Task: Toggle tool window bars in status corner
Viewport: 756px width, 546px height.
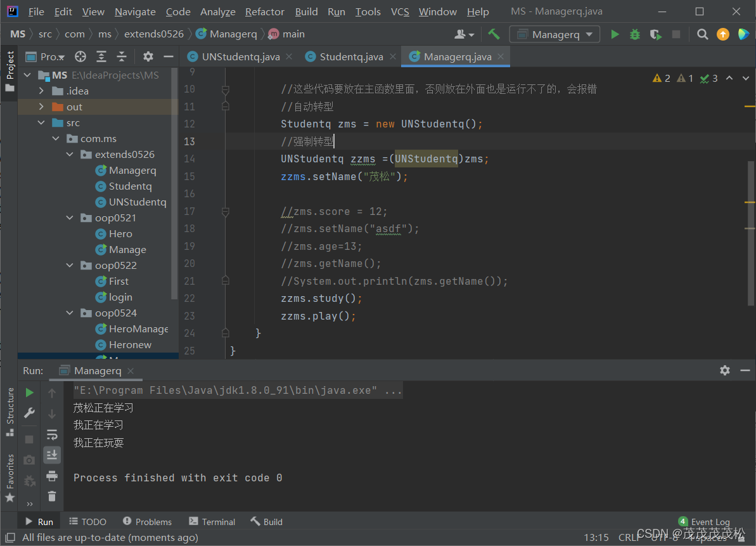Action: tap(10, 537)
